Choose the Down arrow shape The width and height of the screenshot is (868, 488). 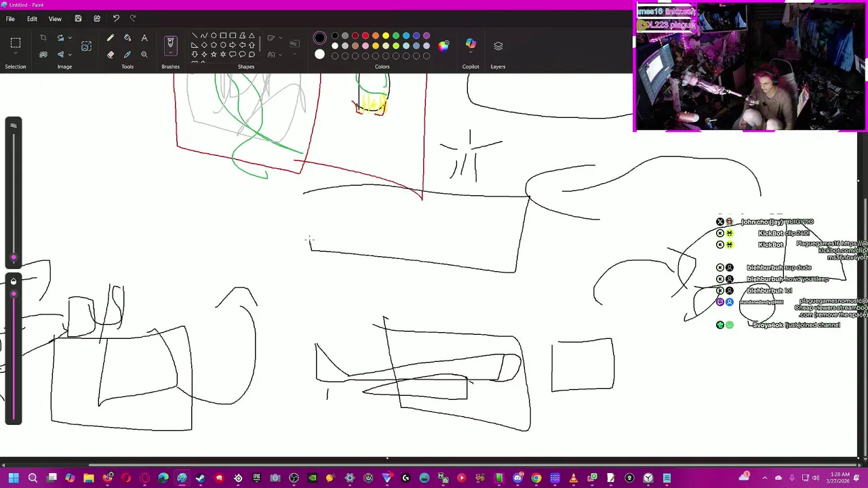click(x=195, y=54)
